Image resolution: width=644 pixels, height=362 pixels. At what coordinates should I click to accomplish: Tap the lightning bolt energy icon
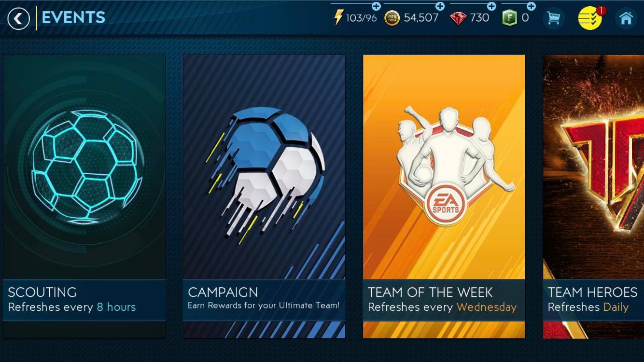[338, 18]
